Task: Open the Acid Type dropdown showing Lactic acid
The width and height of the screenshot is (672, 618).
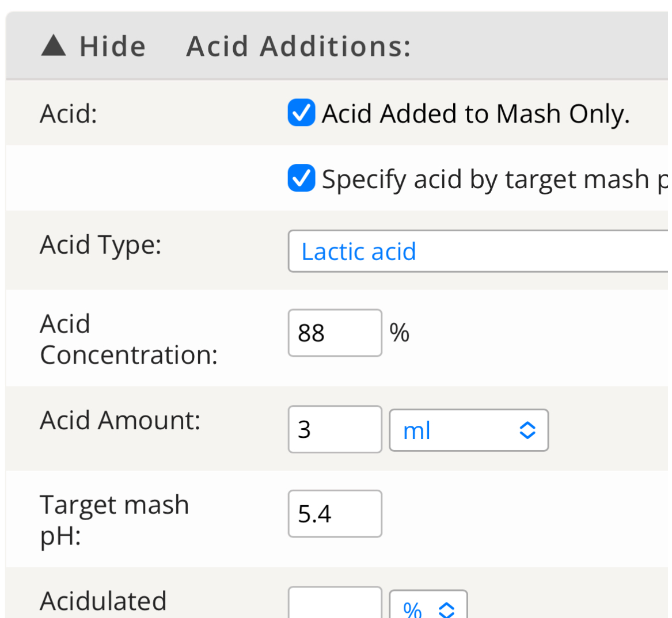Action: (478, 251)
